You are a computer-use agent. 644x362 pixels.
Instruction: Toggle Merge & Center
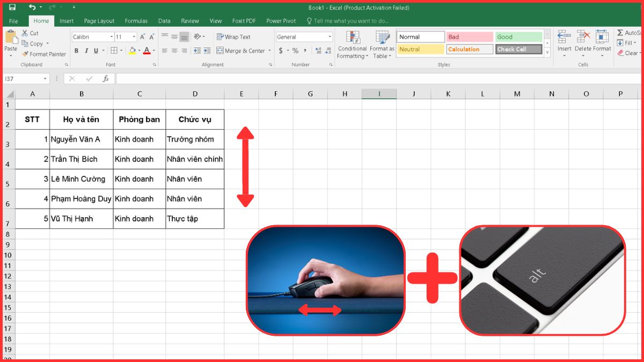241,51
